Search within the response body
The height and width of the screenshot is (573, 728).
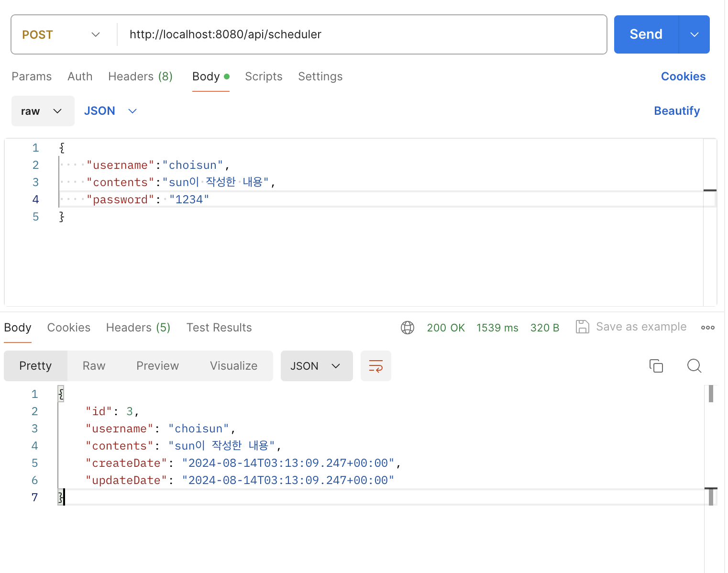(x=694, y=366)
